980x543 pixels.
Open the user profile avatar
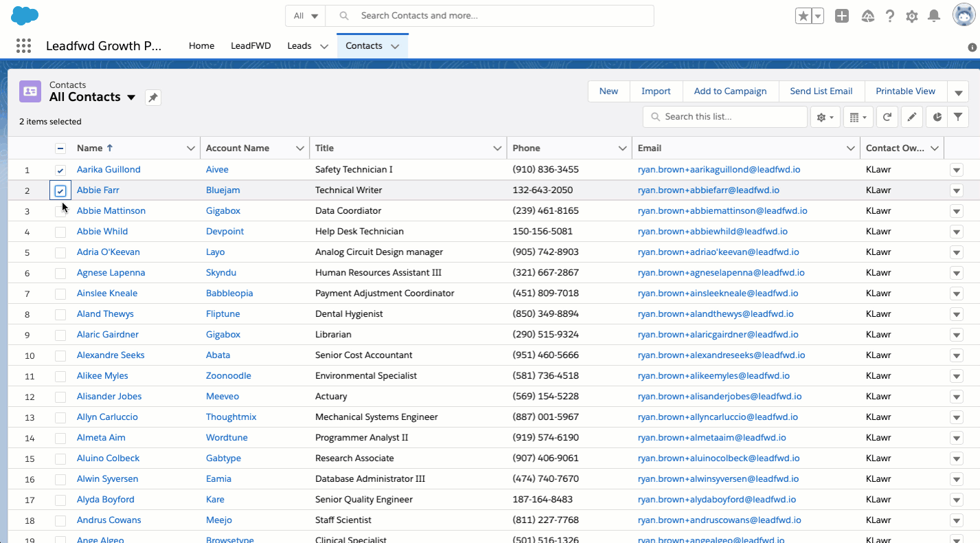coord(964,15)
